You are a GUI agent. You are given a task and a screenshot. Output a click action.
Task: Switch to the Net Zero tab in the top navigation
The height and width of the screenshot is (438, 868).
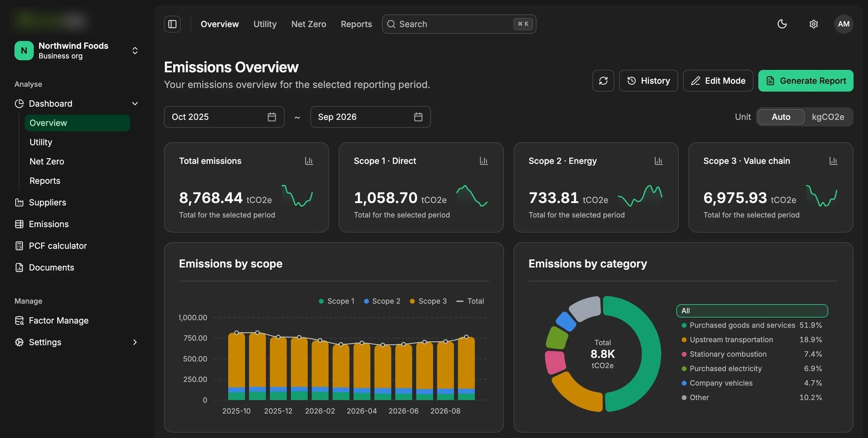click(309, 24)
